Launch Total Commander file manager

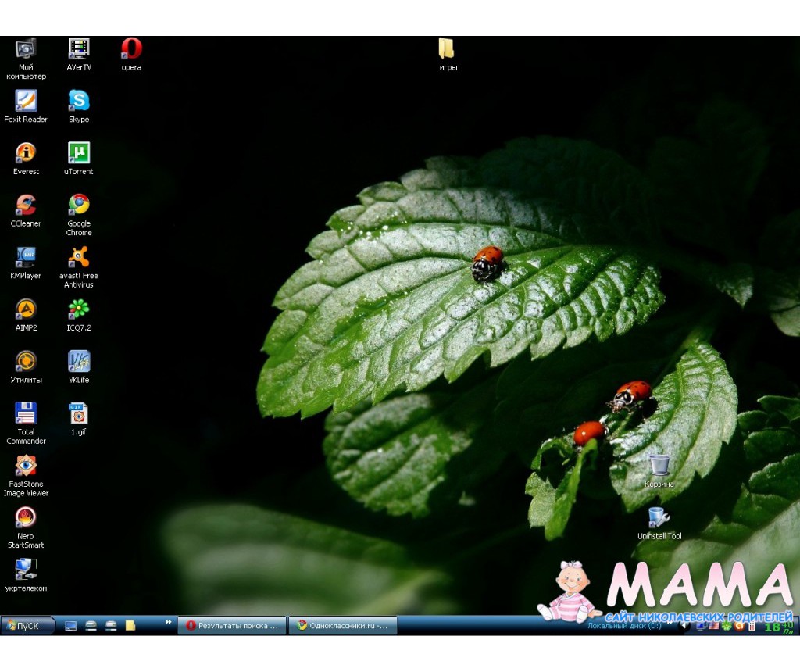[26, 413]
